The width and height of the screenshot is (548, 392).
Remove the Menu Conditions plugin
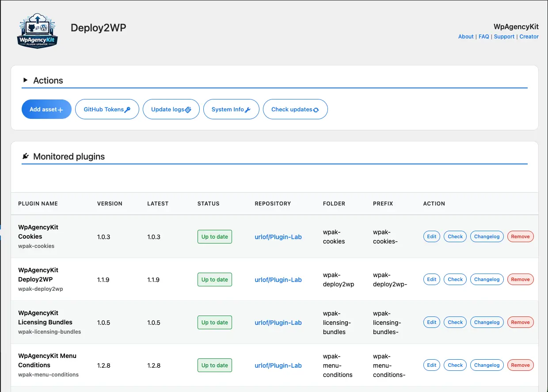point(521,365)
